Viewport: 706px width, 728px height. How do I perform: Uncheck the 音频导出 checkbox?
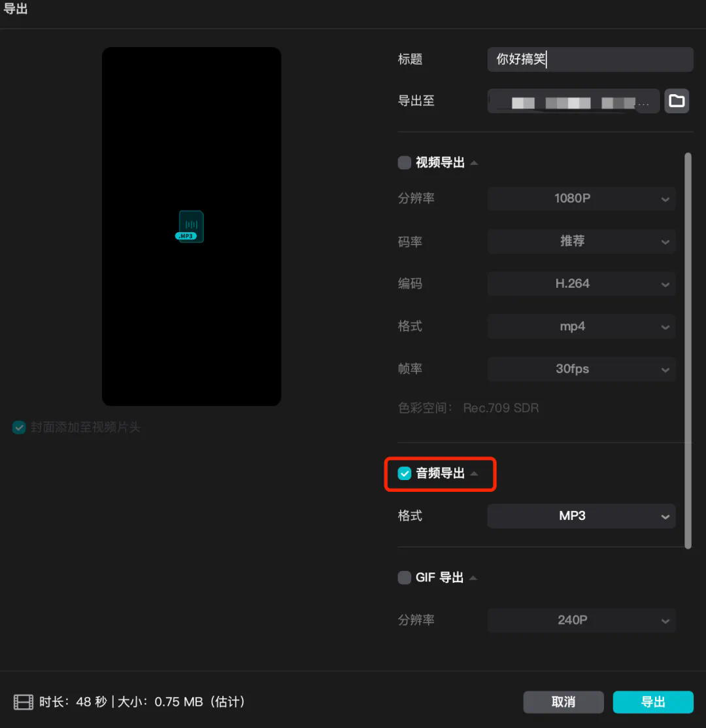(x=405, y=474)
